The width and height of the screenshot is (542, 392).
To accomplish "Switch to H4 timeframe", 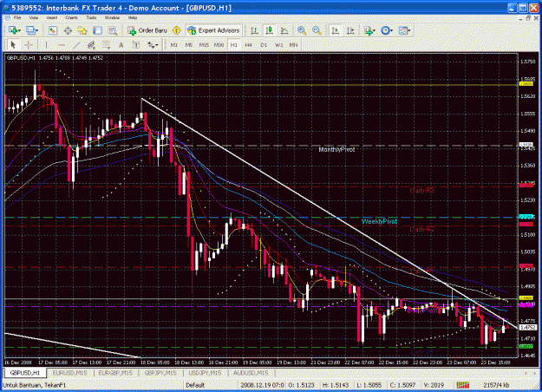I will [248, 45].
